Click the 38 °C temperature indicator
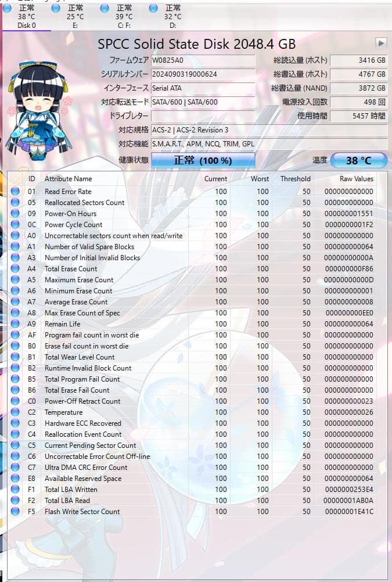 [358, 160]
